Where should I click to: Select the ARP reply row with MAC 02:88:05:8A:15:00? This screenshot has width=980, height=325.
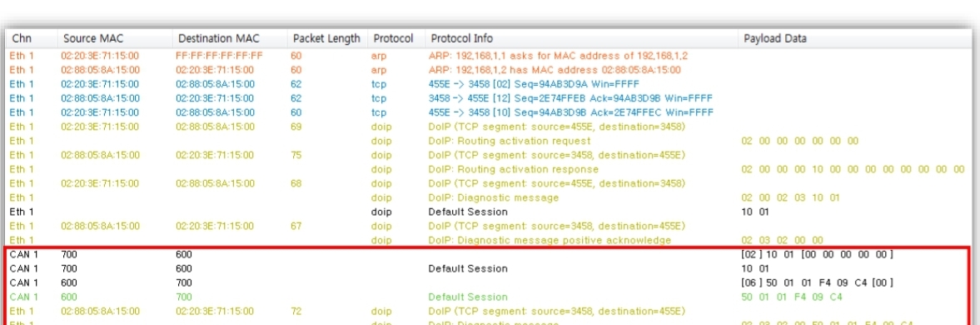point(489,70)
